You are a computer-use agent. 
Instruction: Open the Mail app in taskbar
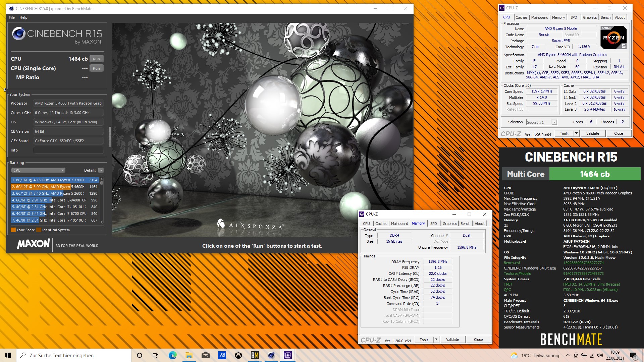point(206,355)
